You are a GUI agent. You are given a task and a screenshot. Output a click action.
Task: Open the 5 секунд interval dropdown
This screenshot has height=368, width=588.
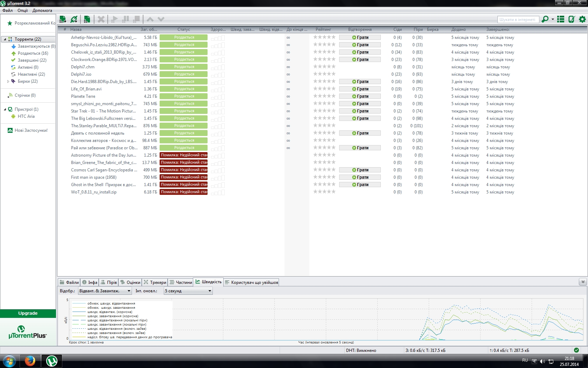point(188,291)
